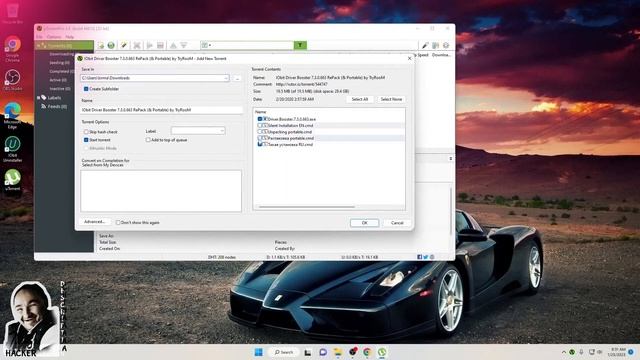Click the green search button in toolbar
Image resolution: width=640 pixels, height=360 pixels.
tap(300, 45)
